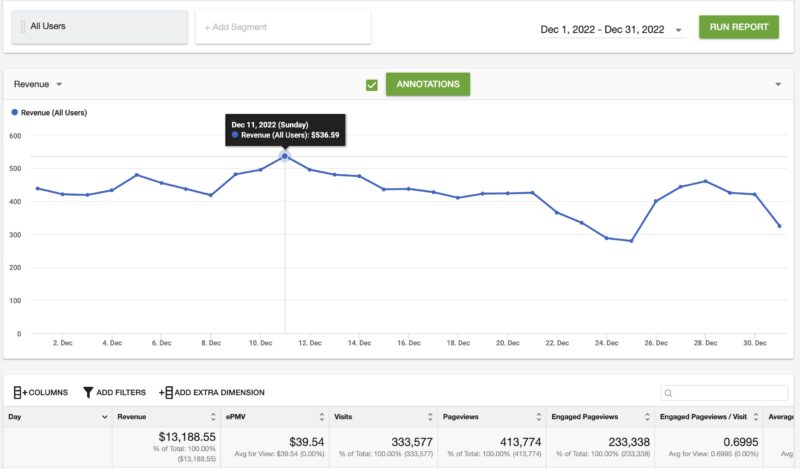Click the Add Extra Dimension icon
Screen dimensions: 800x469
(x=166, y=392)
